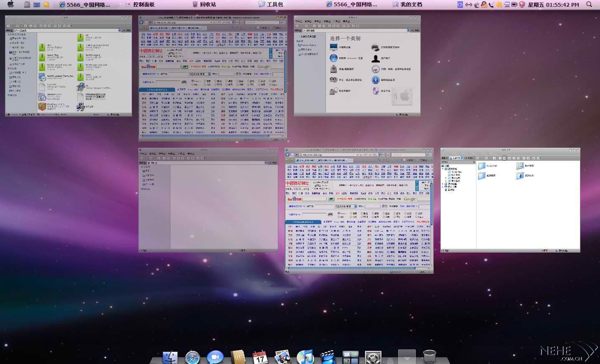Click the Apple logo in top bar

click(x=10, y=5)
